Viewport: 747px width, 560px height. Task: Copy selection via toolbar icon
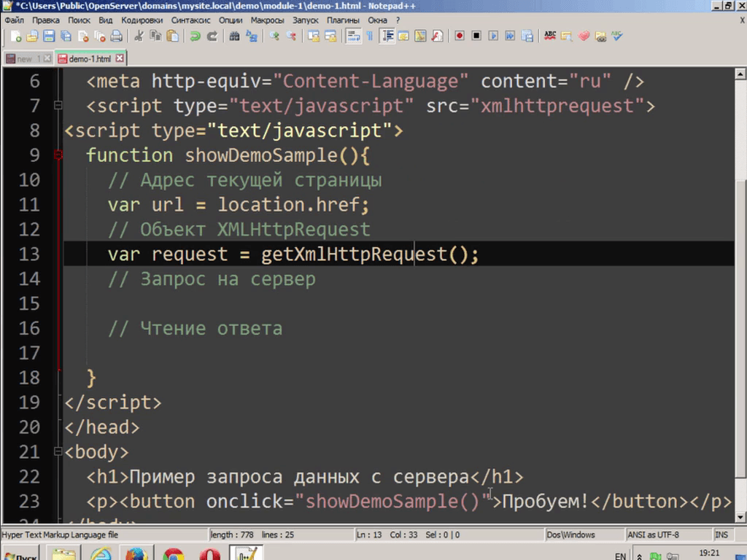pos(155,36)
